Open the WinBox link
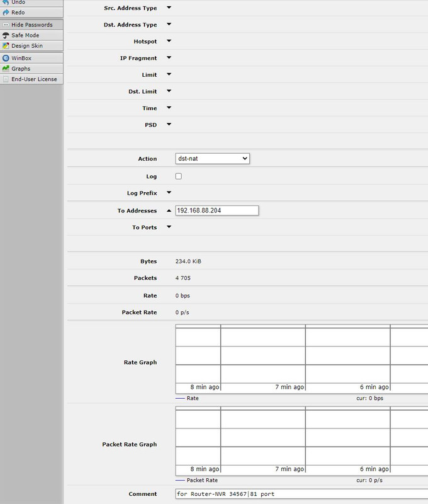The image size is (428, 504). [31, 58]
